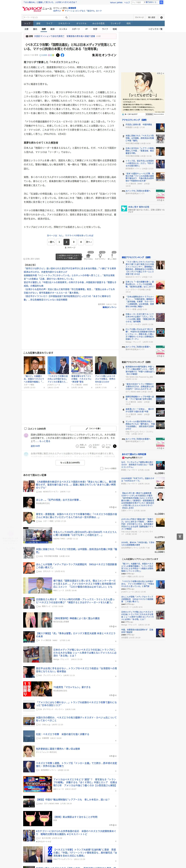Open the 経済 category
This screenshot has width=186, height=868.
point(52,29)
